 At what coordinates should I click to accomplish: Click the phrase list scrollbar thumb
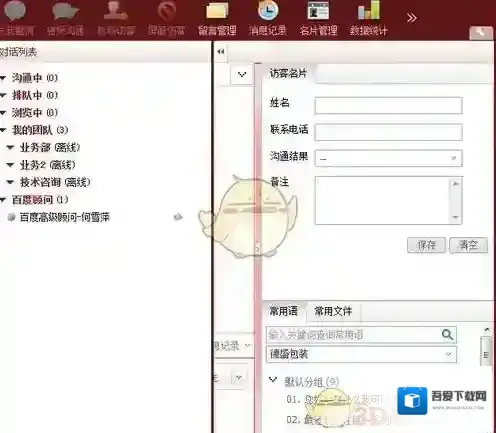click(x=486, y=352)
